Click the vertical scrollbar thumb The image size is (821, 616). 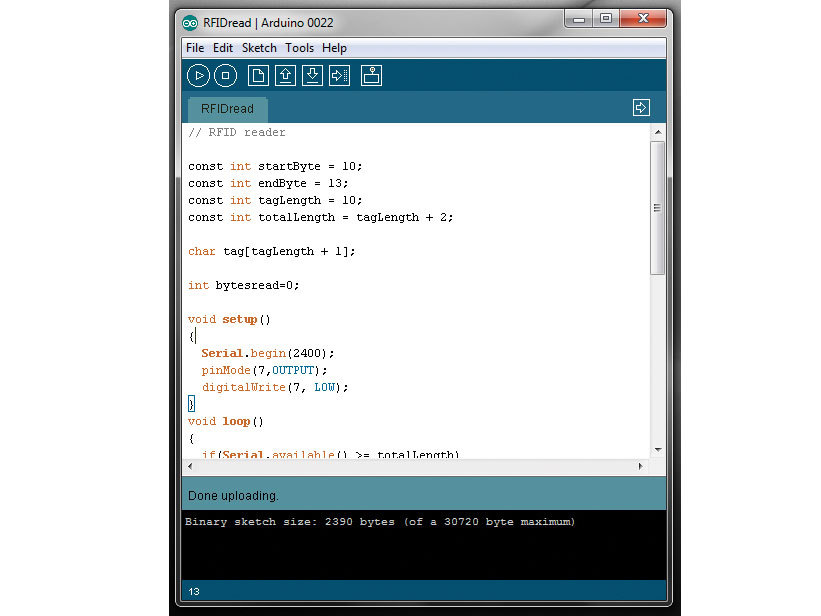pos(658,207)
